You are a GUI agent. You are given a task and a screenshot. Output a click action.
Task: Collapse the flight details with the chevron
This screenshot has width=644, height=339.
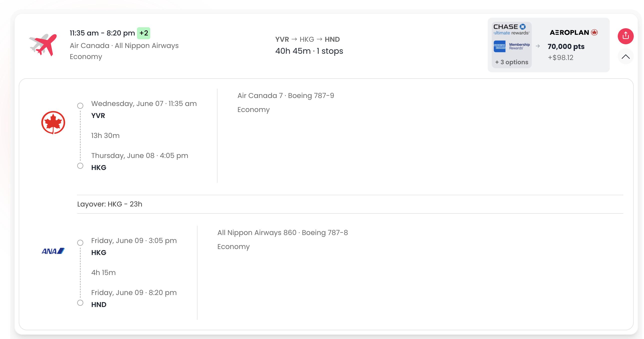pos(625,57)
